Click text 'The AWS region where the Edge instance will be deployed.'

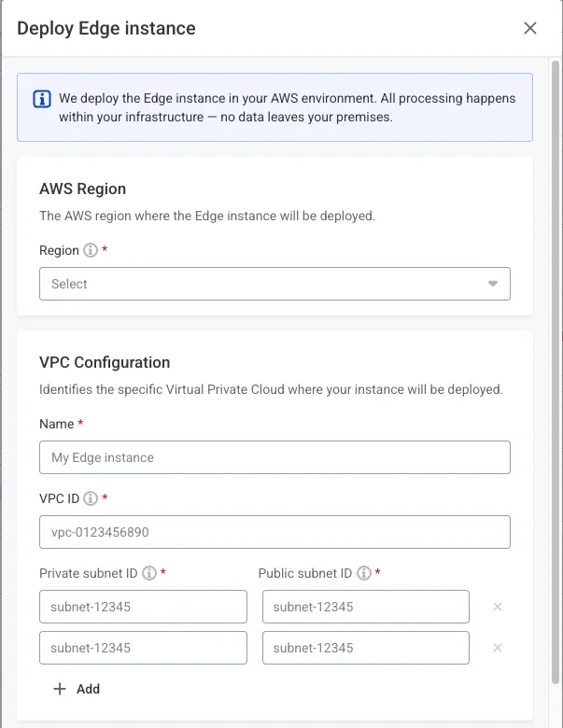click(x=207, y=216)
